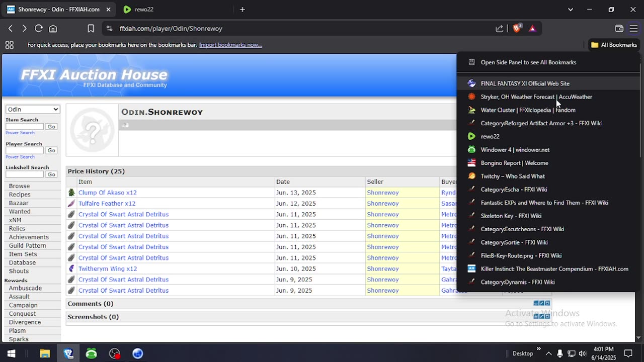
Task: Open Reforged Artifact Armor +3 bookmark
Action: point(548,123)
